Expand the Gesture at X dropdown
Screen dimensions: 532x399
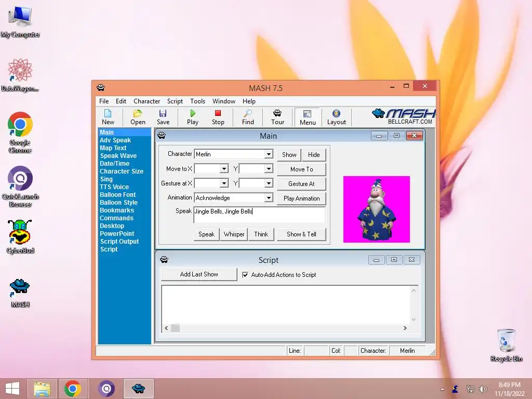click(224, 183)
